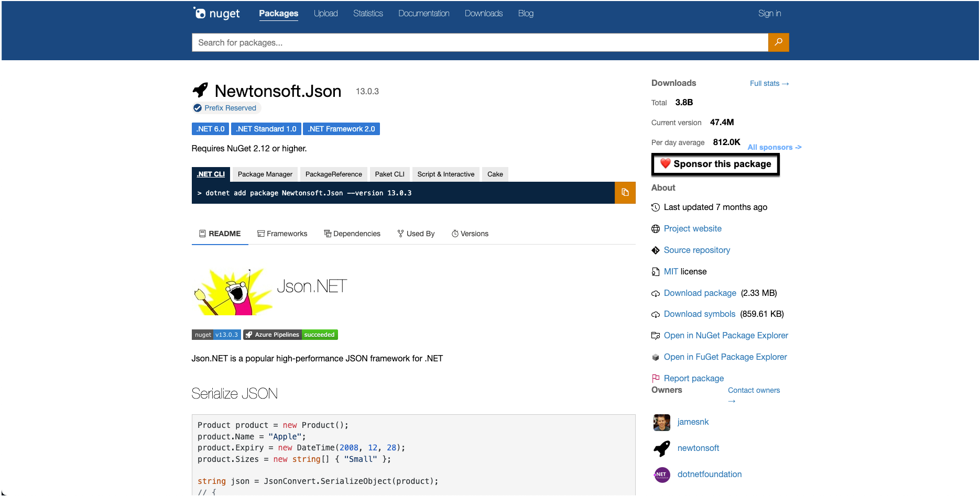Viewport: 980px width, 497px height.
Task: Click the FuGet cube icon
Action: (656, 357)
